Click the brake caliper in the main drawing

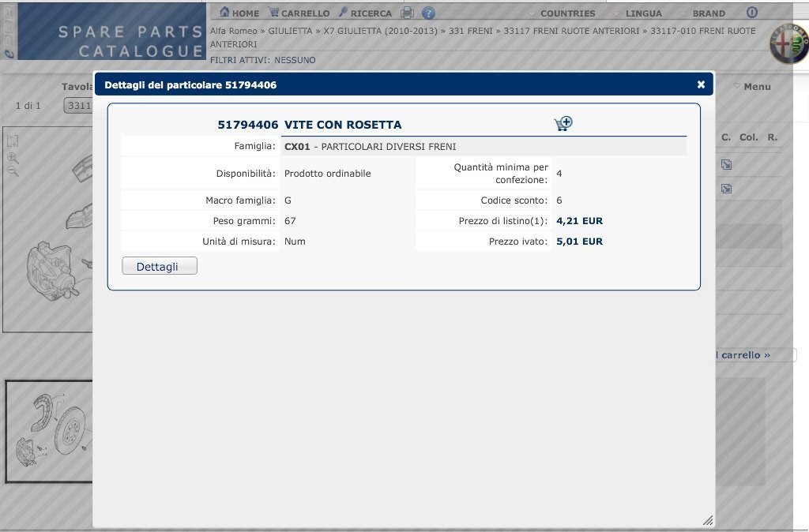coord(51,272)
